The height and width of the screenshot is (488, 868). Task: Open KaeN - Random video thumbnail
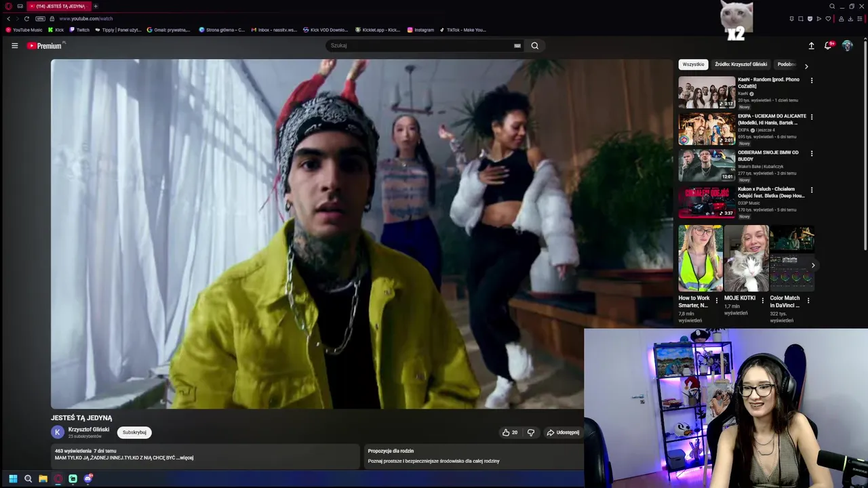[x=707, y=92]
